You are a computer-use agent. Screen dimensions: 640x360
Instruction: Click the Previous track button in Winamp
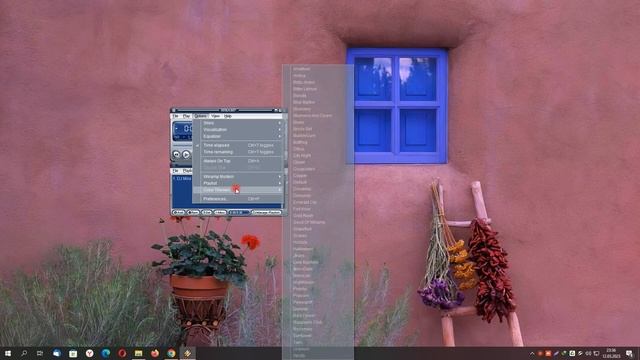(176, 154)
